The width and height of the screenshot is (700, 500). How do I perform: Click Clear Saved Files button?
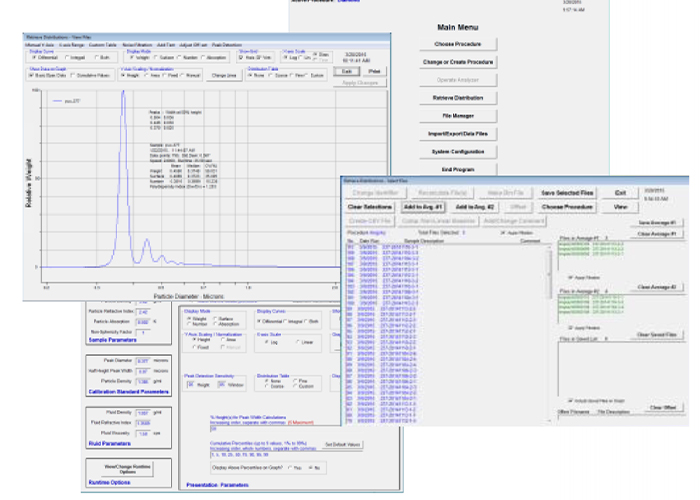pos(657,335)
